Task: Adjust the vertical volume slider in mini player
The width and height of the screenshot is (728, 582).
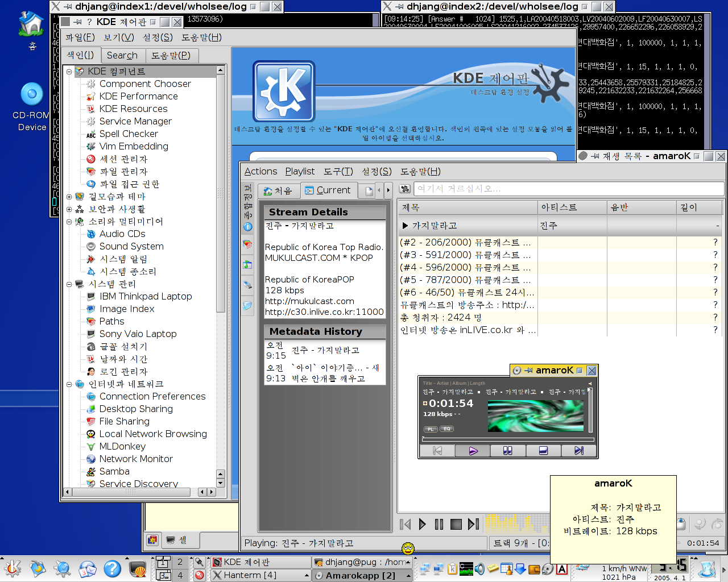Action: pyautogui.click(x=590, y=410)
